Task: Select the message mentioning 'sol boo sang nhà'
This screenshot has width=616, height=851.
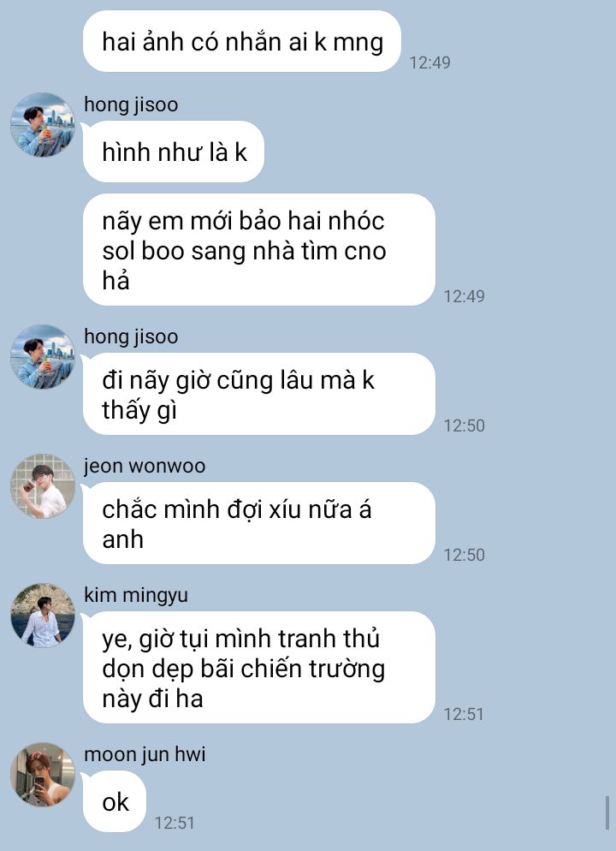Action: pyautogui.click(x=259, y=250)
